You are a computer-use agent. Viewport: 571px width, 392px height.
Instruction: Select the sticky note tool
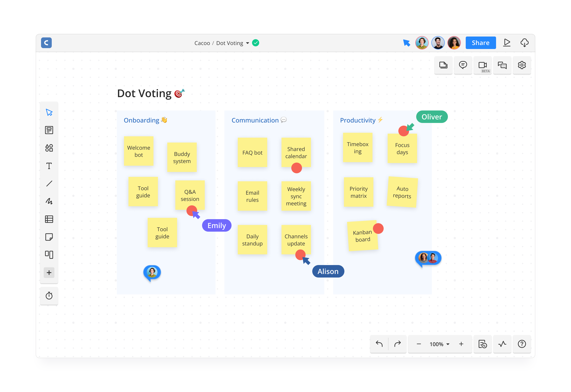point(49,237)
